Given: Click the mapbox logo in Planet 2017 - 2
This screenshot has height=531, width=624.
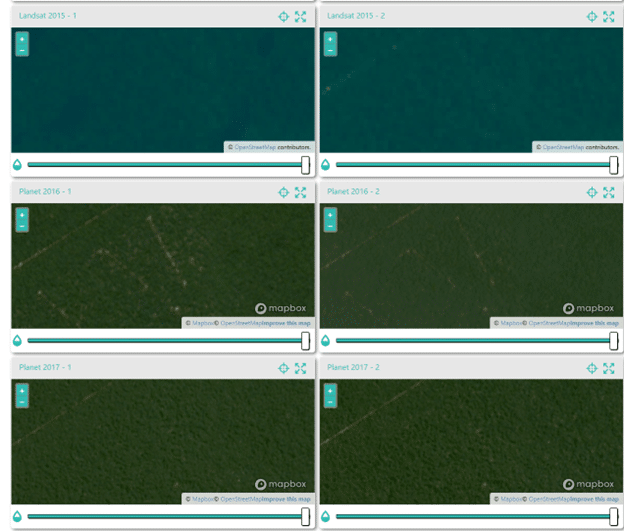Looking at the screenshot, I should 589,484.
